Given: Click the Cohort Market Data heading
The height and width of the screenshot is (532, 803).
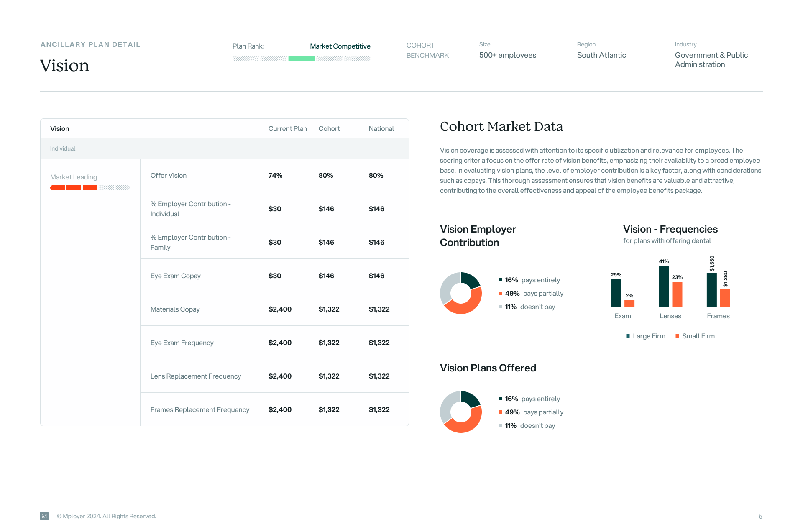Looking at the screenshot, I should click(x=501, y=127).
